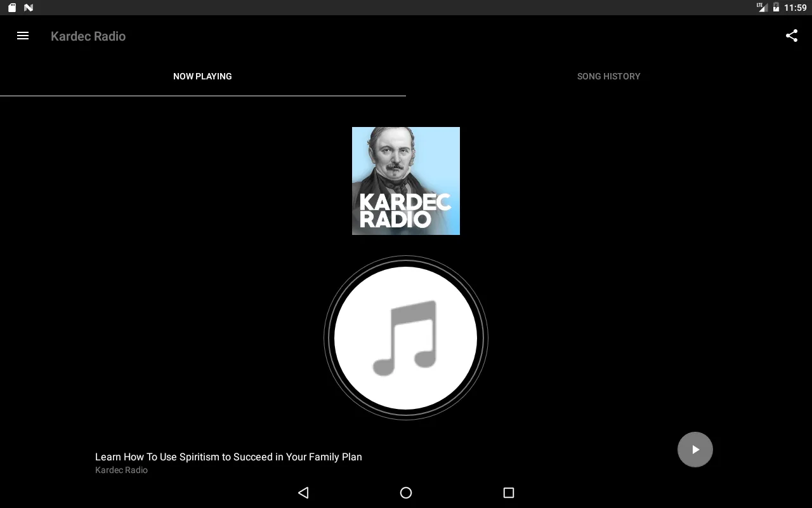Start playback with the play button
Screen dimensions: 812x508
(695, 450)
